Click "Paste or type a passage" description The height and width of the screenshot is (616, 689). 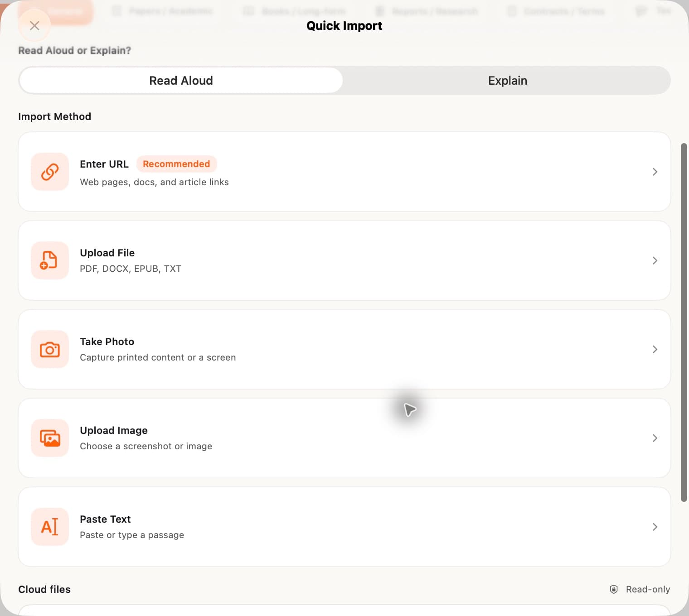coord(132,535)
